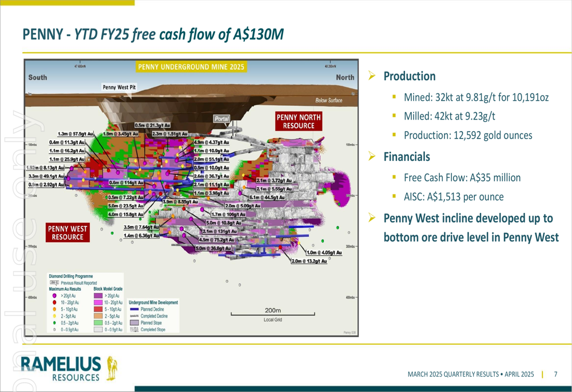Click the green 0.5-2g/t Au drill result dot in legend
Screen dimensions: 572x392
click(x=54, y=323)
